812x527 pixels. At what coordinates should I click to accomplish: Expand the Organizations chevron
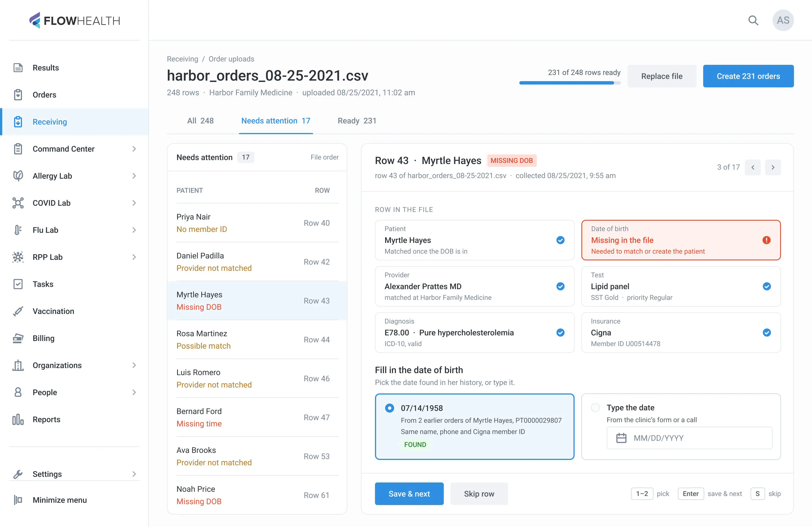pyautogui.click(x=134, y=365)
